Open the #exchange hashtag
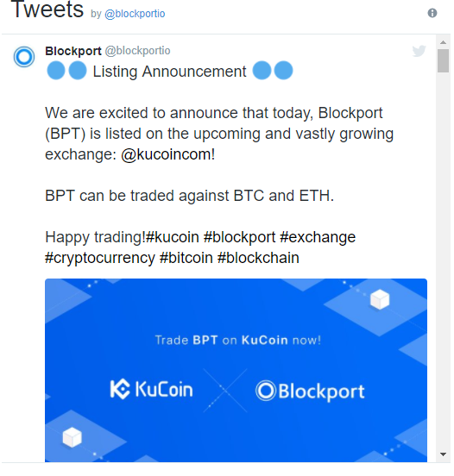Image resolution: width=454 pixels, height=476 pixels. coord(318,237)
